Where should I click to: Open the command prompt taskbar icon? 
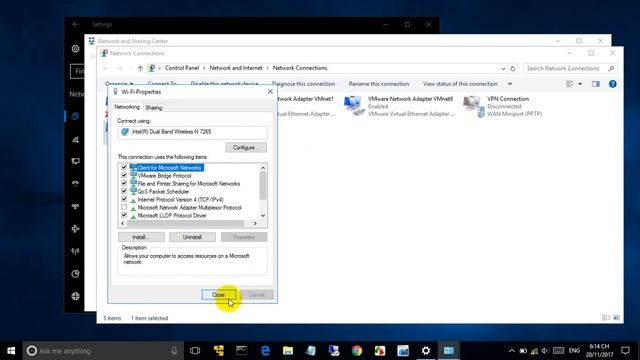click(x=242, y=351)
